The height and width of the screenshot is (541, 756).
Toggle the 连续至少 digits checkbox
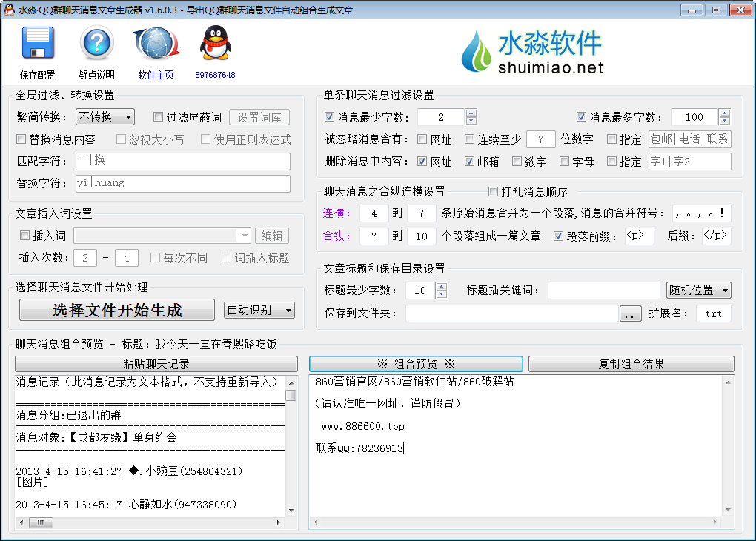(469, 139)
